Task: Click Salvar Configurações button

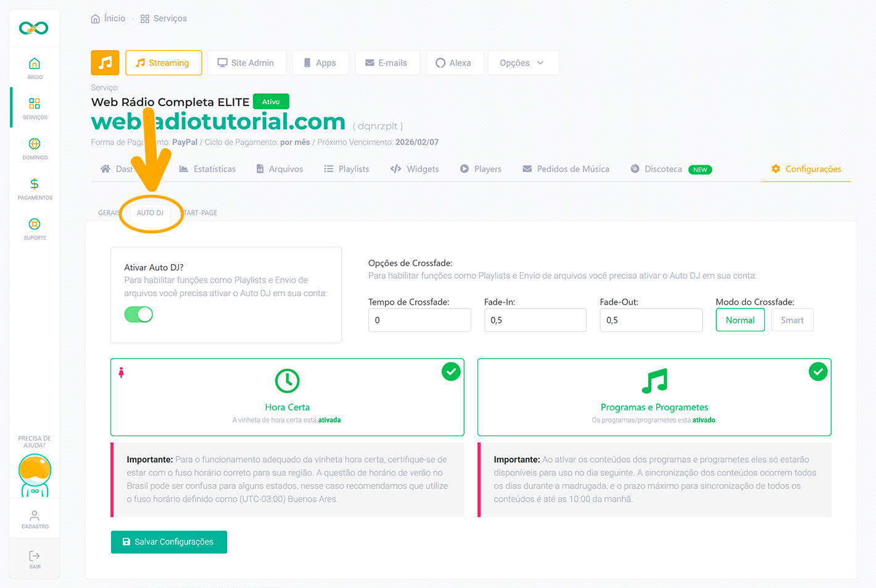Action: pyautogui.click(x=169, y=542)
